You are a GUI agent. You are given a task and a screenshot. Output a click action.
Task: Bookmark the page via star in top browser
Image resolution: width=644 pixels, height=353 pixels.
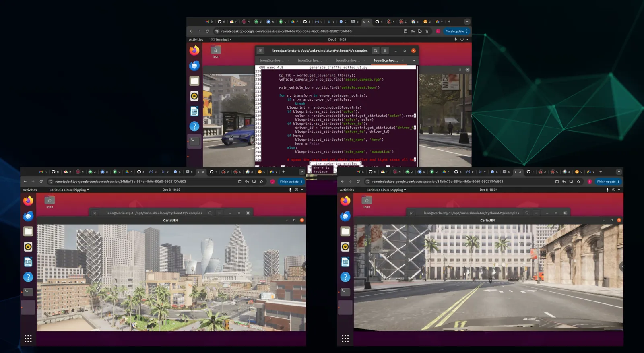coord(427,31)
